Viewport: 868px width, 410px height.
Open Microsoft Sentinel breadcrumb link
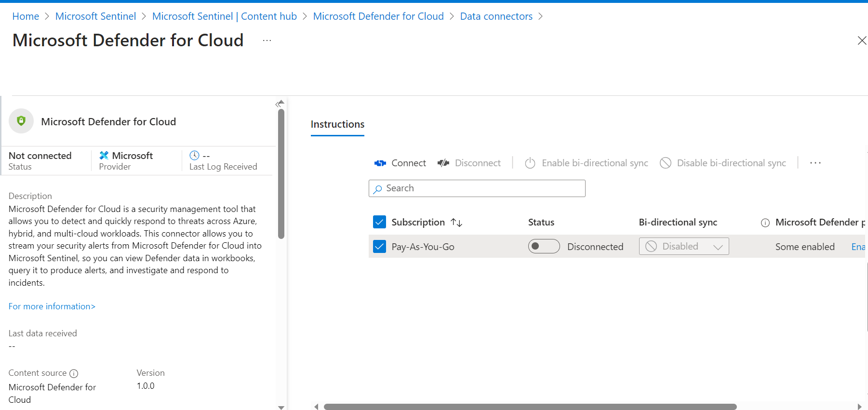(95, 16)
